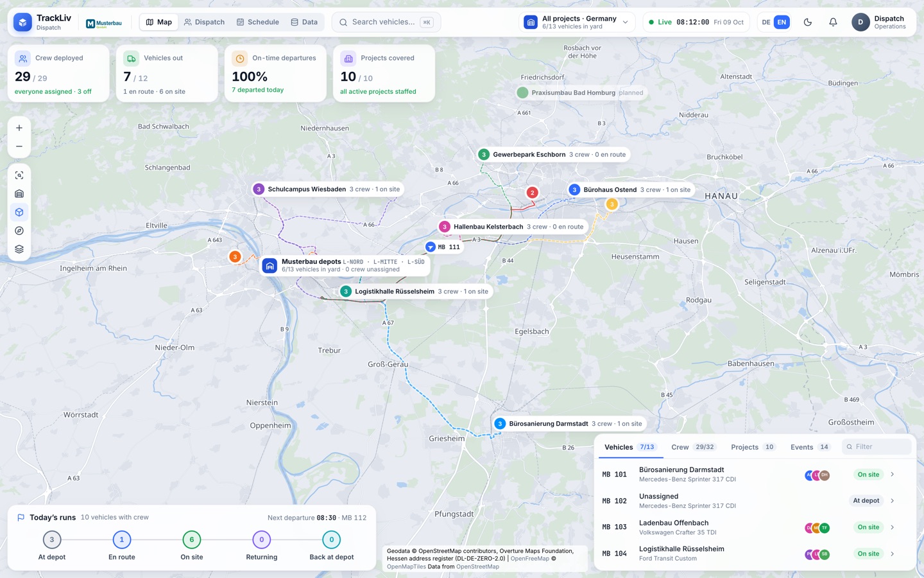Select the EN language option
The height and width of the screenshot is (578, 924).
coord(782,22)
